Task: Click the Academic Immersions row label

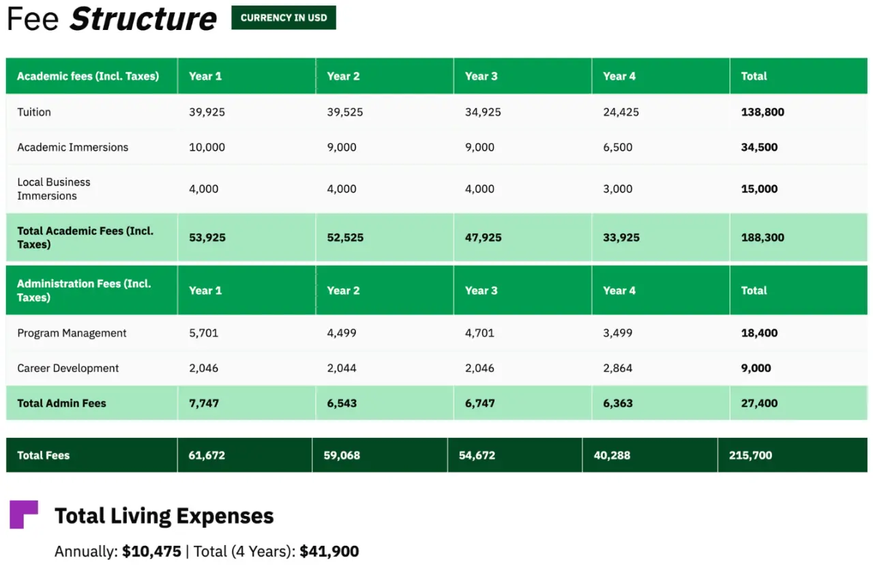Action: (x=73, y=147)
